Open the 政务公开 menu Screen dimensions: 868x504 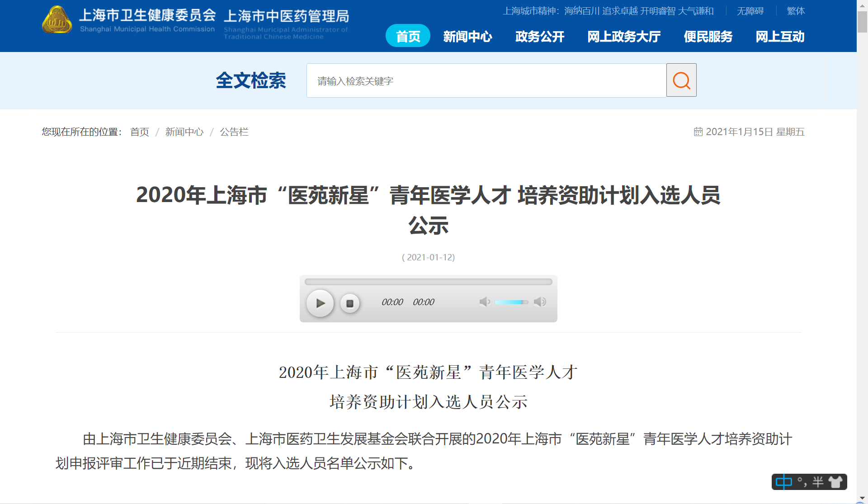pos(540,36)
